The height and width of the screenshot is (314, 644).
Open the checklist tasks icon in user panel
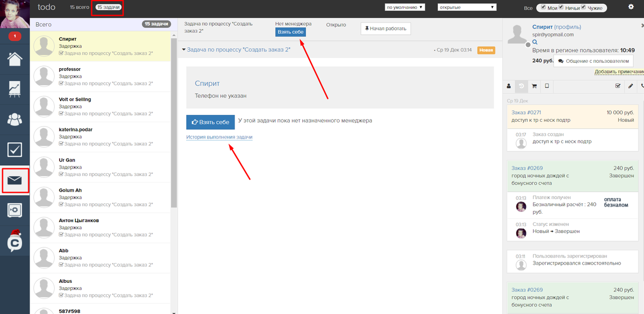618,86
